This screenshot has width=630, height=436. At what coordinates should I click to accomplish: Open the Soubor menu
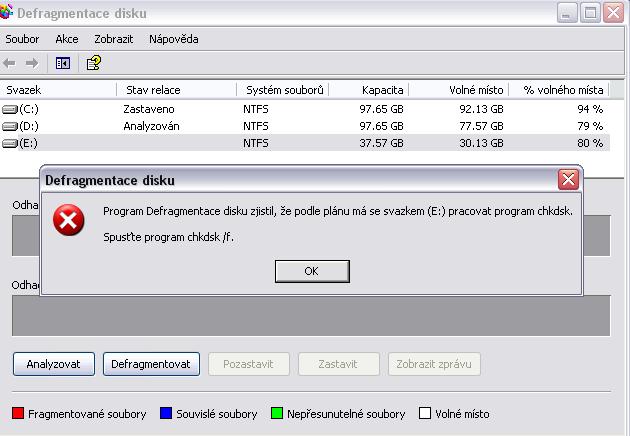(22, 39)
